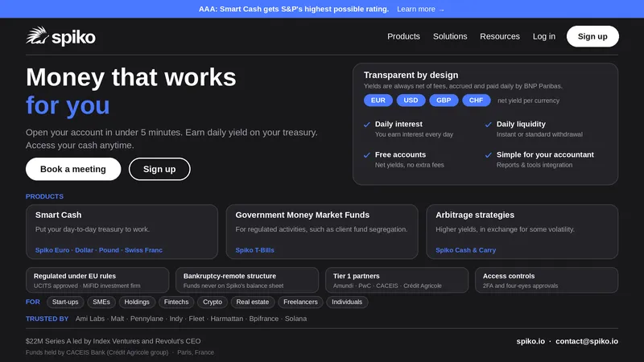Click the contact@spiko.io email link
This screenshot has height=362, width=644.
click(587, 341)
